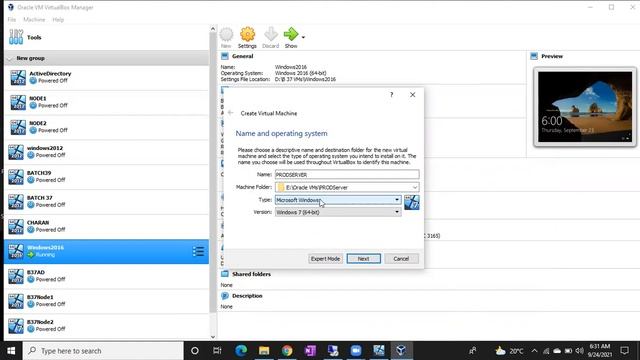640x360 pixels.
Task: Click the Description section icon
Action: pos(225,296)
